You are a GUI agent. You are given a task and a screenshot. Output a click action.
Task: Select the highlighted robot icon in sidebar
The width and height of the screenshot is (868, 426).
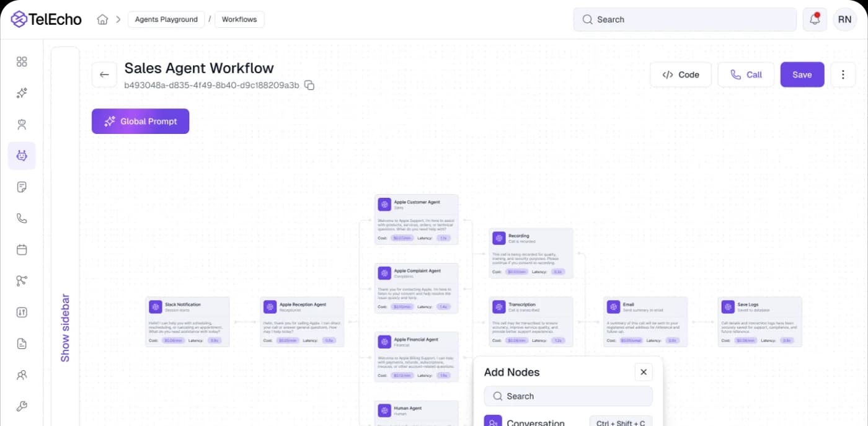[22, 156]
